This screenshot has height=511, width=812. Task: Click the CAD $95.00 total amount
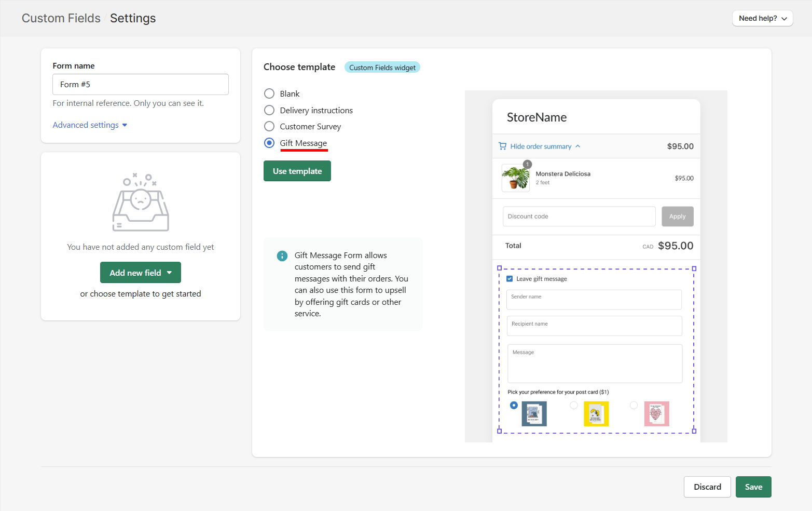[x=668, y=246]
